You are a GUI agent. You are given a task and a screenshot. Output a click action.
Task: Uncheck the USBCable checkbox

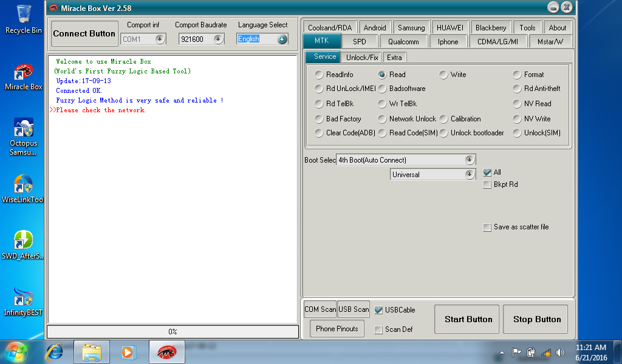(x=379, y=310)
